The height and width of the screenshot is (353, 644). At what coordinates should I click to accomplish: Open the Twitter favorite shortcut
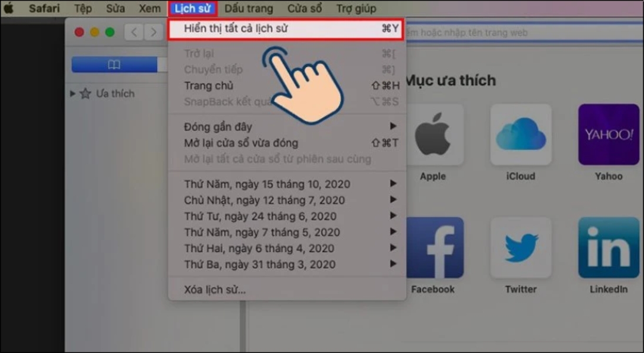(520, 247)
